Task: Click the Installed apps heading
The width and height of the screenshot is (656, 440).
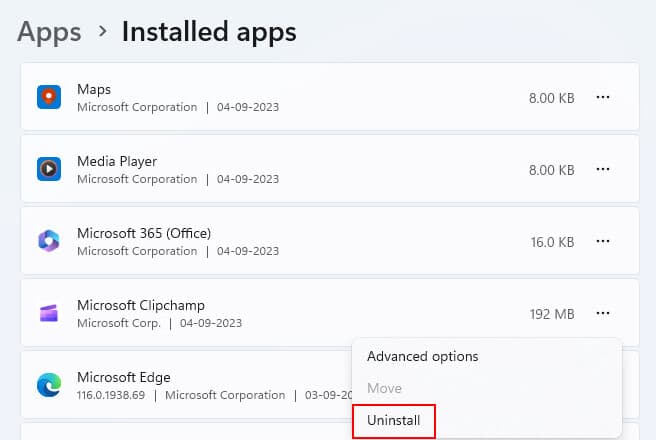Action: [209, 32]
